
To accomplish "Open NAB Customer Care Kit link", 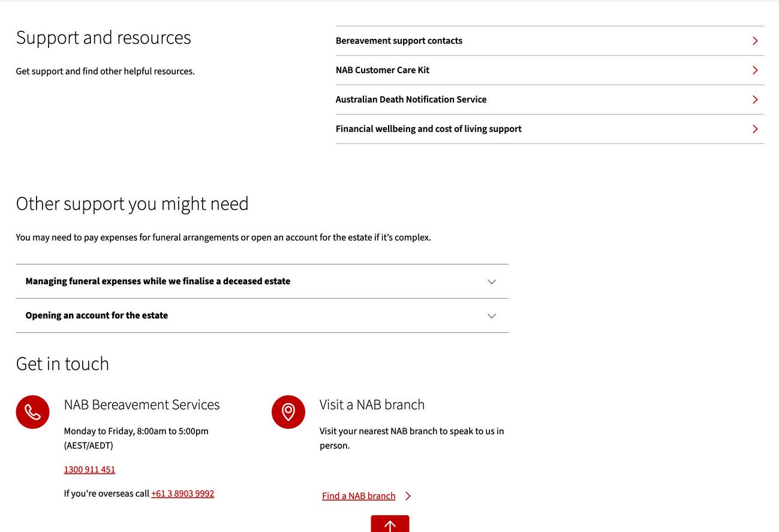I will pyautogui.click(x=549, y=70).
